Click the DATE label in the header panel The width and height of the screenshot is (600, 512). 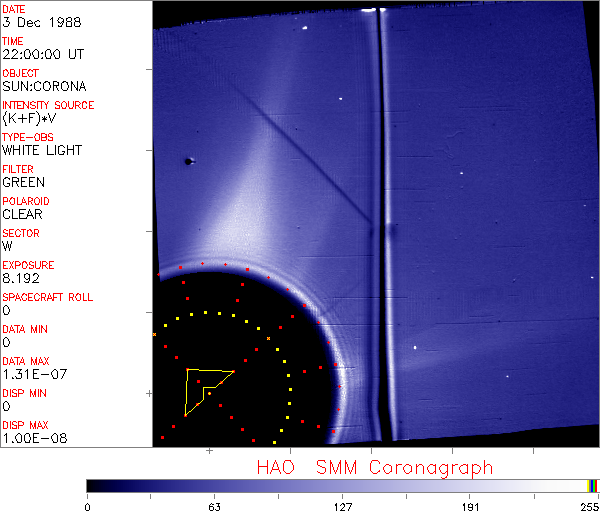click(x=14, y=9)
